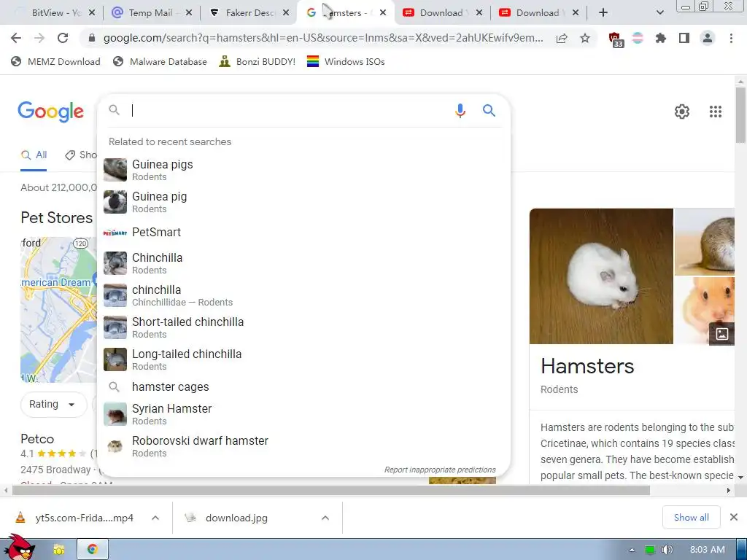This screenshot has width=747, height=560.
Task: Open the Petco store listing
Action: click(37, 439)
